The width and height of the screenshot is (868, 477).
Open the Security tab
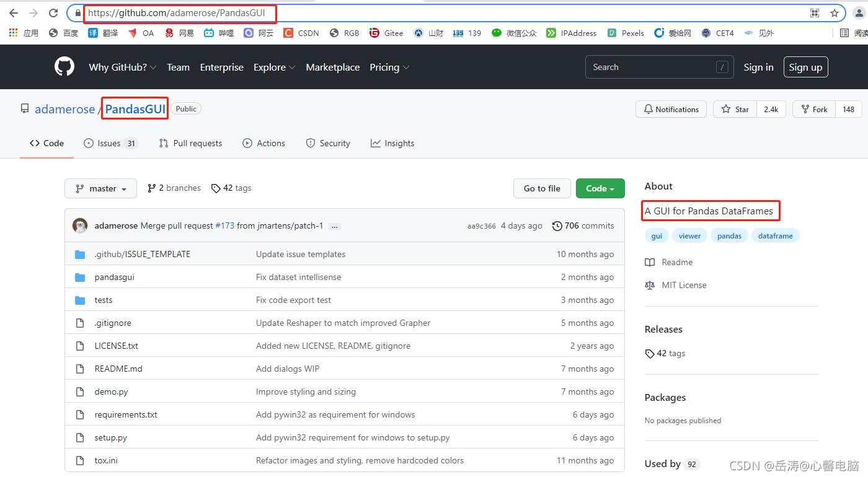328,143
